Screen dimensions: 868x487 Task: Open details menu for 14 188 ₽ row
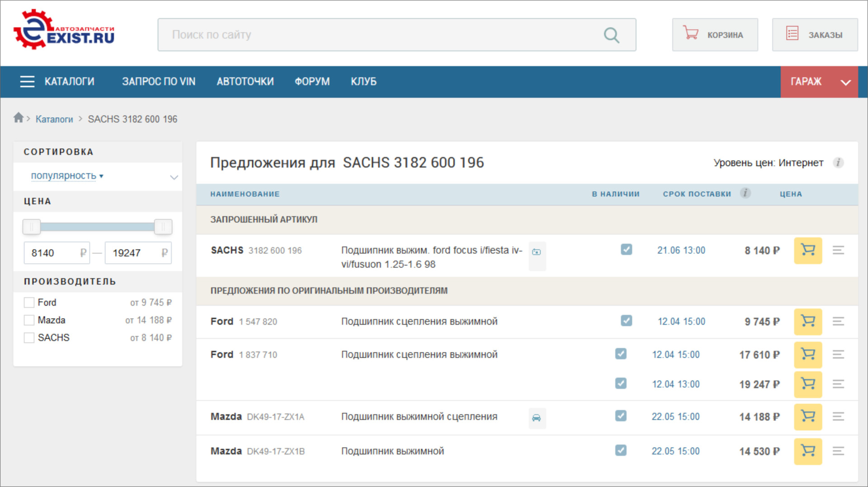838,416
